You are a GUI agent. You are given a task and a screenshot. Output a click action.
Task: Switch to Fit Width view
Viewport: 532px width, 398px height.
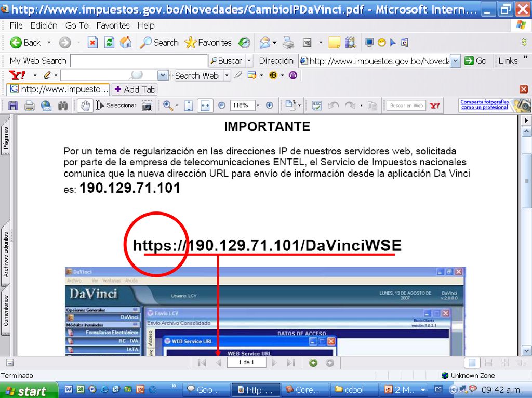click(205, 105)
